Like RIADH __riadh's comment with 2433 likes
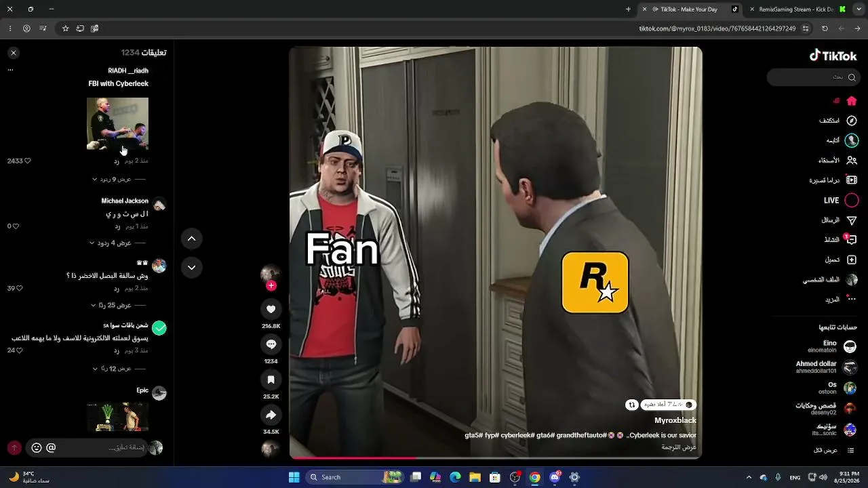Screen dimensions: 868x488 click(27, 161)
